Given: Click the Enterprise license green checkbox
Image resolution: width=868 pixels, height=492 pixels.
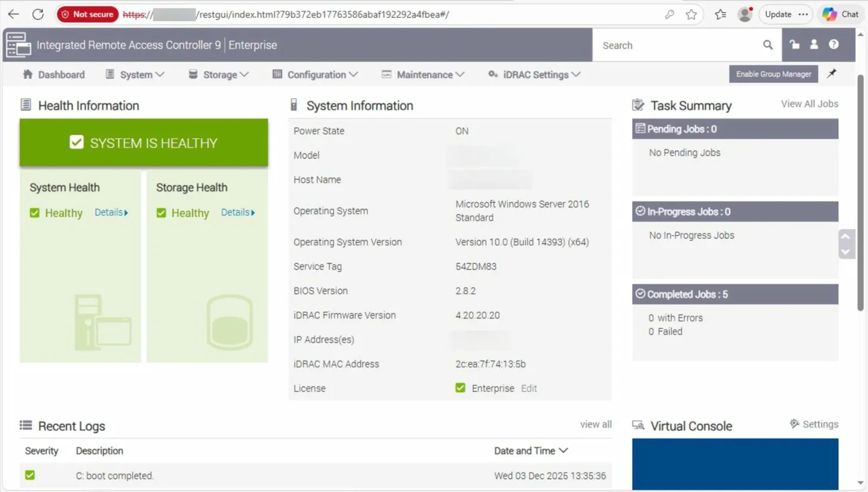Looking at the screenshot, I should click(460, 388).
